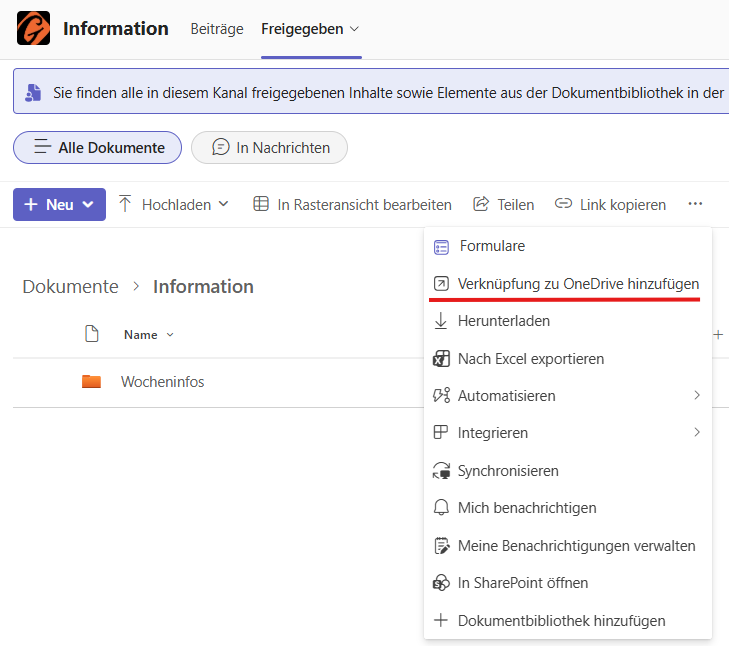729x646 pixels.
Task: Open In SharePoint öffnen option
Action: point(522,583)
